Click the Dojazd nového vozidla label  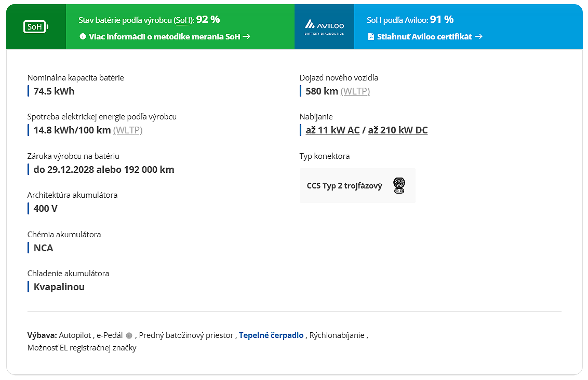click(339, 77)
